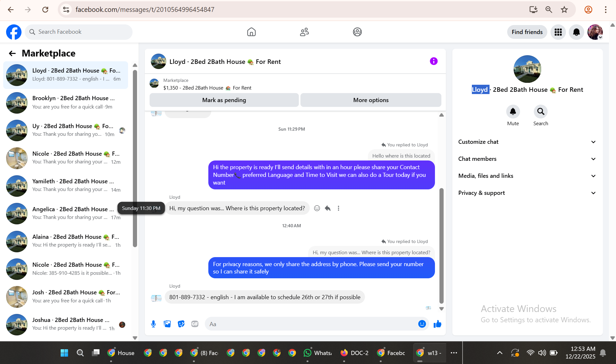The image size is (616, 364).
Task: Attach a photo with the image icon
Action: (x=167, y=324)
